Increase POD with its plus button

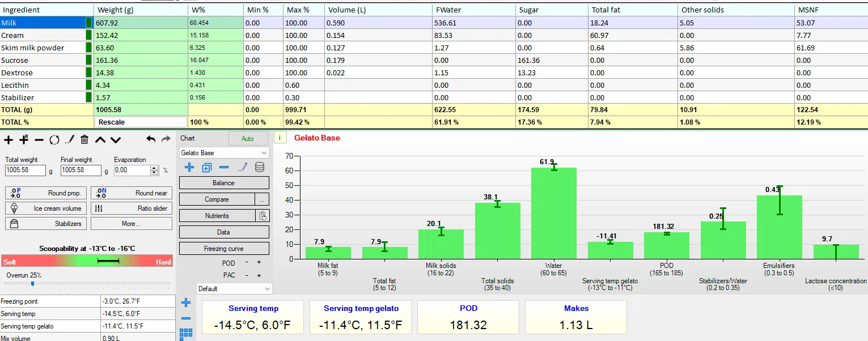[259, 262]
